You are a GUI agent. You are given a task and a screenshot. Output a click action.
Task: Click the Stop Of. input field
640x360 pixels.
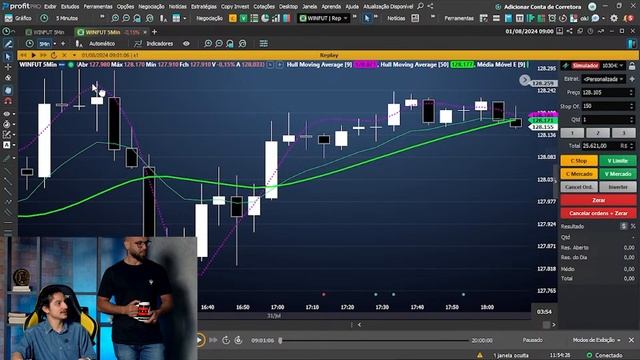(x=607, y=106)
